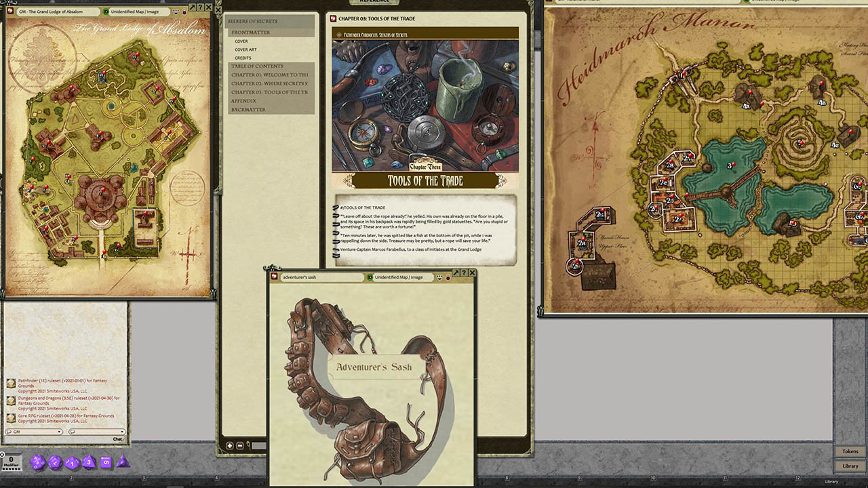Screen dimensions: 868x488
Task: Roll the purple d4 die
Action: (123, 462)
